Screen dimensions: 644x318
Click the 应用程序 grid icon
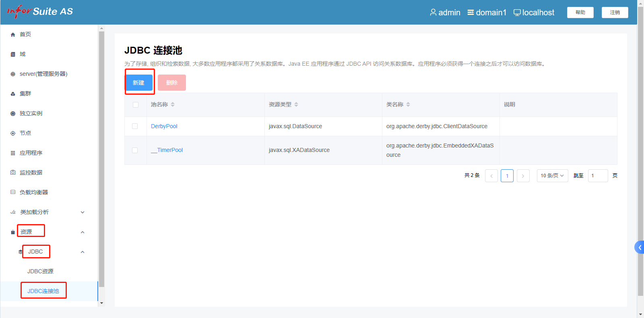[x=13, y=153]
